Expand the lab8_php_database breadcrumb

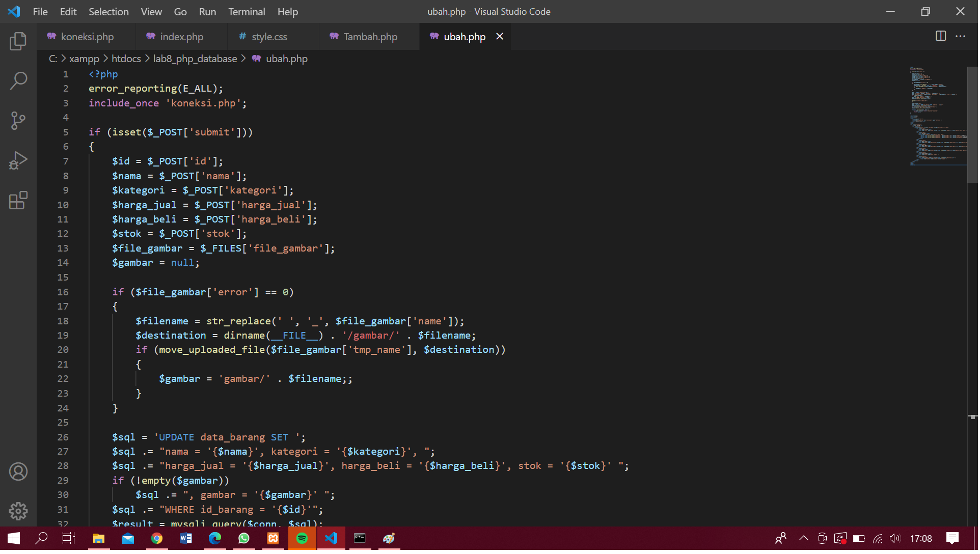coord(195,59)
